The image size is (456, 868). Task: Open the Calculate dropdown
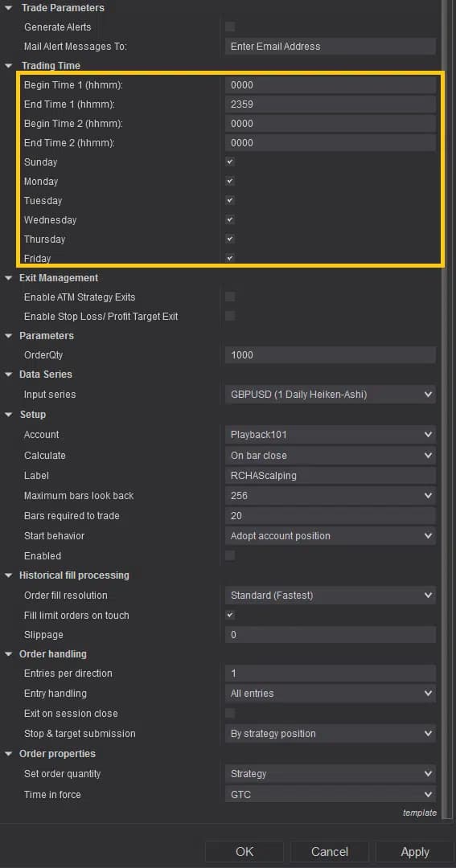(x=331, y=455)
